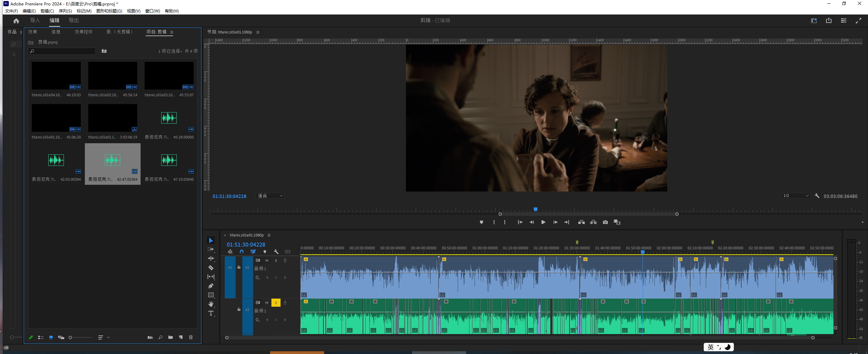Open the Home screen icon
Screen dimensions: 868x354
pyautogui.click(x=16, y=21)
